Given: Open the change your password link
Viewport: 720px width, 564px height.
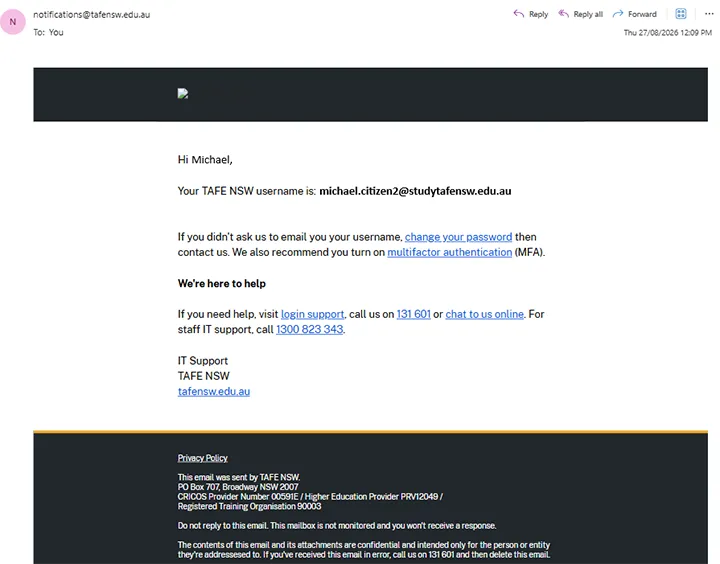Looking at the screenshot, I should (458, 237).
